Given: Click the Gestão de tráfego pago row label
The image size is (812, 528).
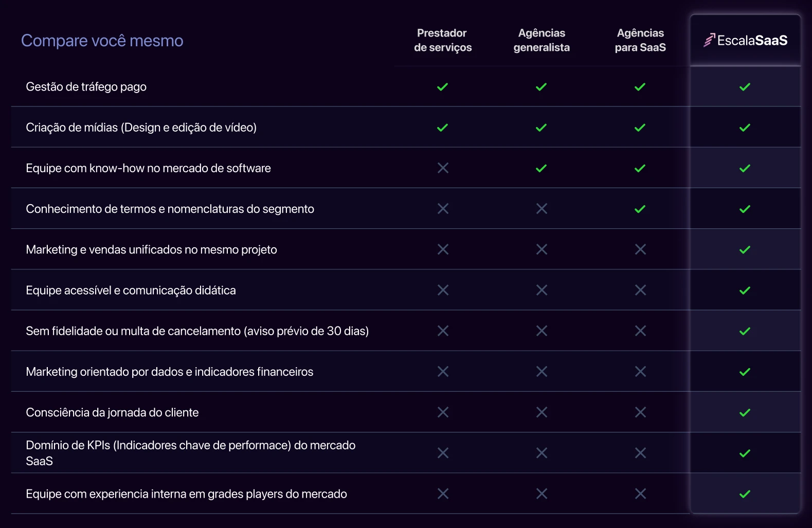Looking at the screenshot, I should tap(86, 86).
